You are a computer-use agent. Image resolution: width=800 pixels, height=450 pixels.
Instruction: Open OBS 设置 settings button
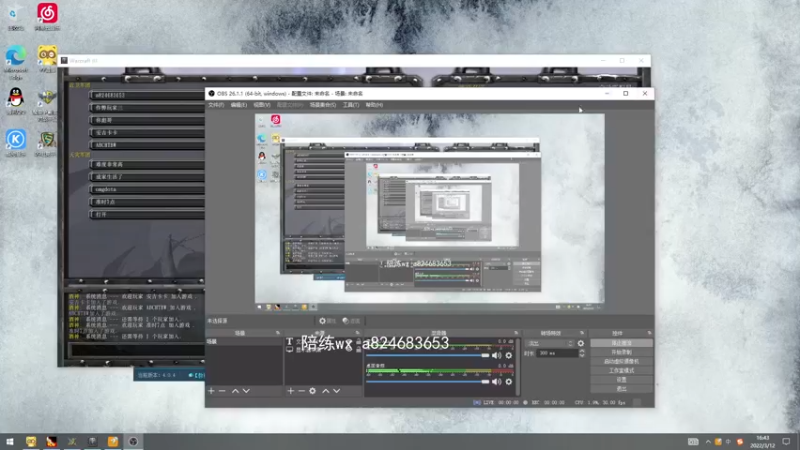[621, 380]
